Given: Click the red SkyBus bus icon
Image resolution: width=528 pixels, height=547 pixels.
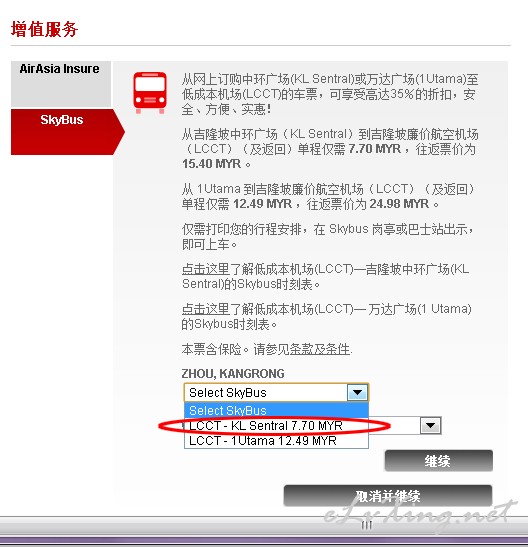Looking at the screenshot, I should [x=150, y=92].
